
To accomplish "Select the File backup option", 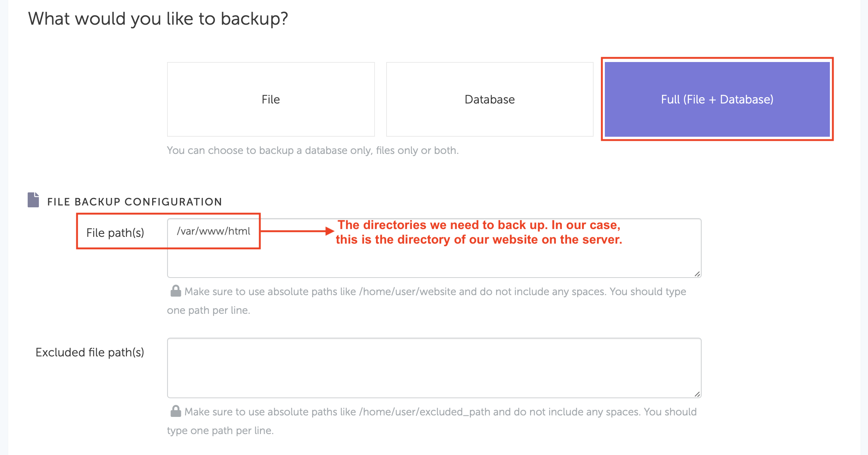I will (271, 99).
